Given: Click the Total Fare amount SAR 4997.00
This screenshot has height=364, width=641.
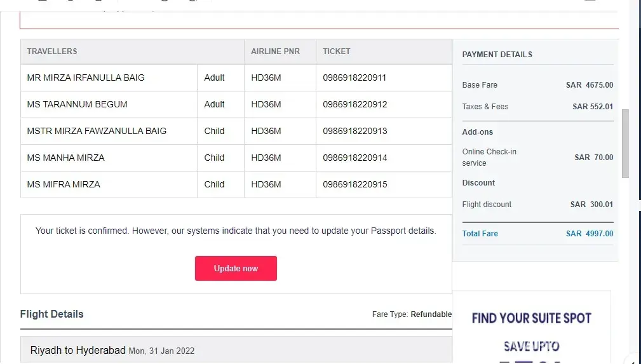Looking at the screenshot, I should point(590,234).
